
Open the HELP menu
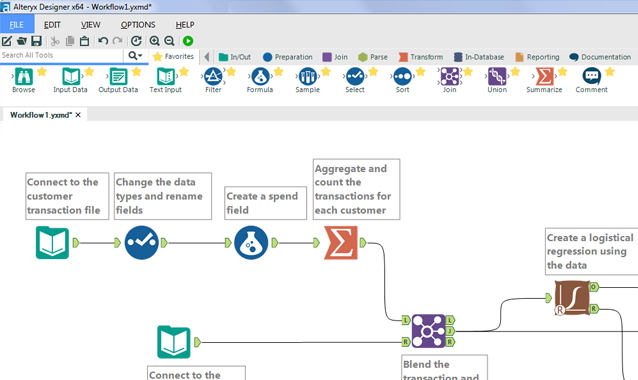[185, 25]
